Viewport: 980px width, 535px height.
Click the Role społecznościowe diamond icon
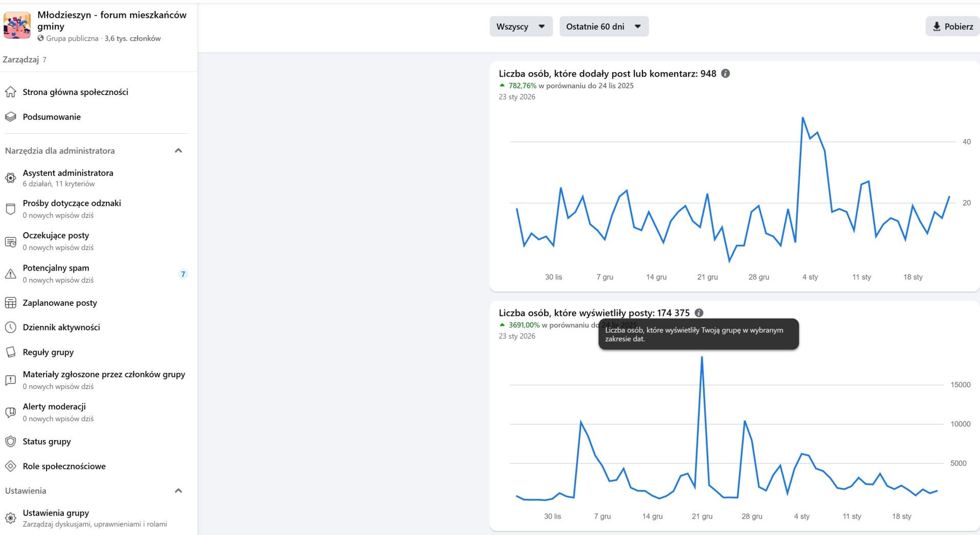click(x=11, y=466)
